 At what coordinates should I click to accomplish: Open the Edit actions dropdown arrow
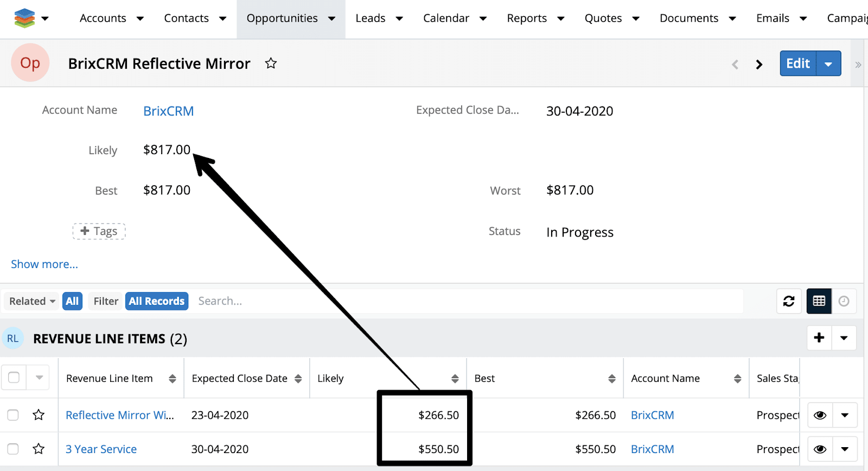tap(829, 63)
